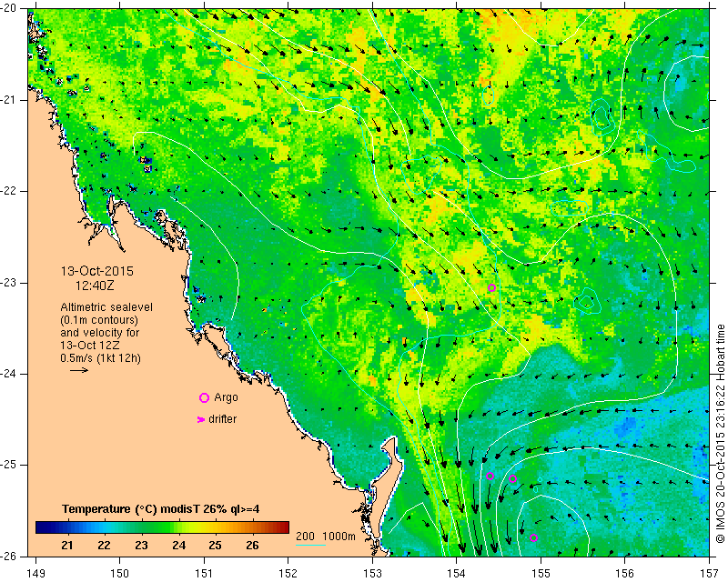Viewport: 728px width, 582px height.
Task: Click the latitude axis label -23
Action: (8, 283)
